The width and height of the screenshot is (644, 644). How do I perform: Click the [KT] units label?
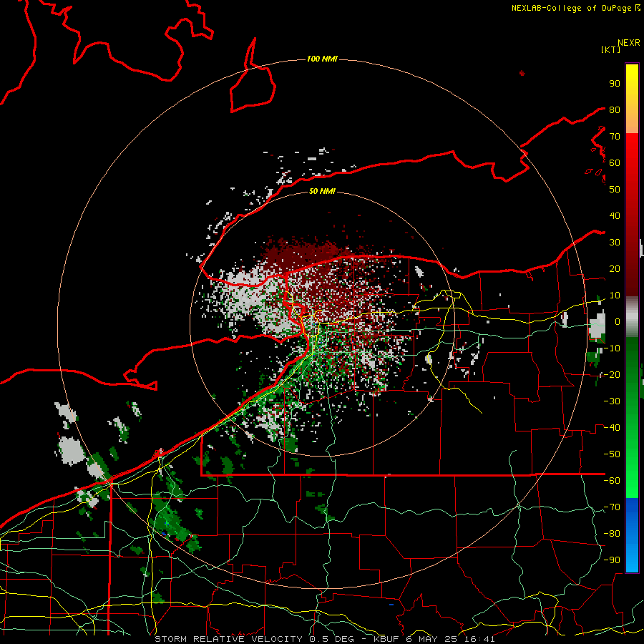[x=611, y=49]
